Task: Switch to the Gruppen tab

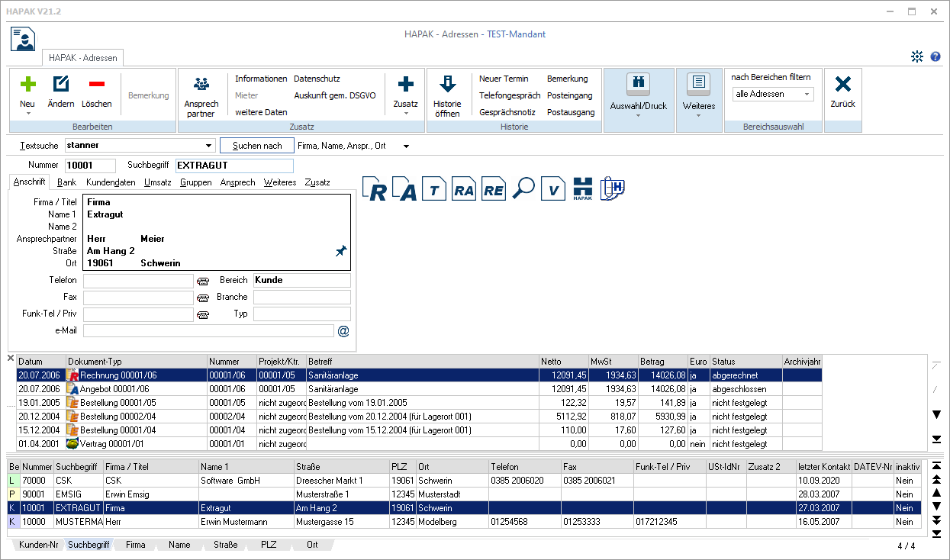Action: [x=196, y=182]
